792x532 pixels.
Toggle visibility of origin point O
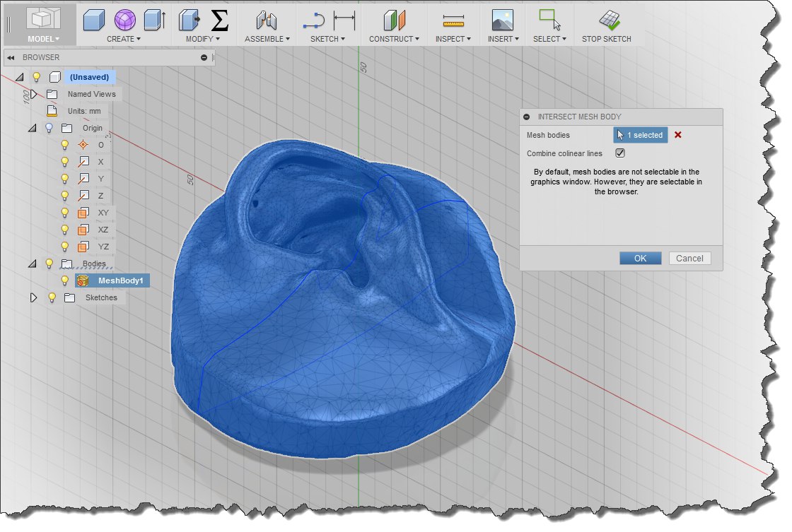pos(64,145)
